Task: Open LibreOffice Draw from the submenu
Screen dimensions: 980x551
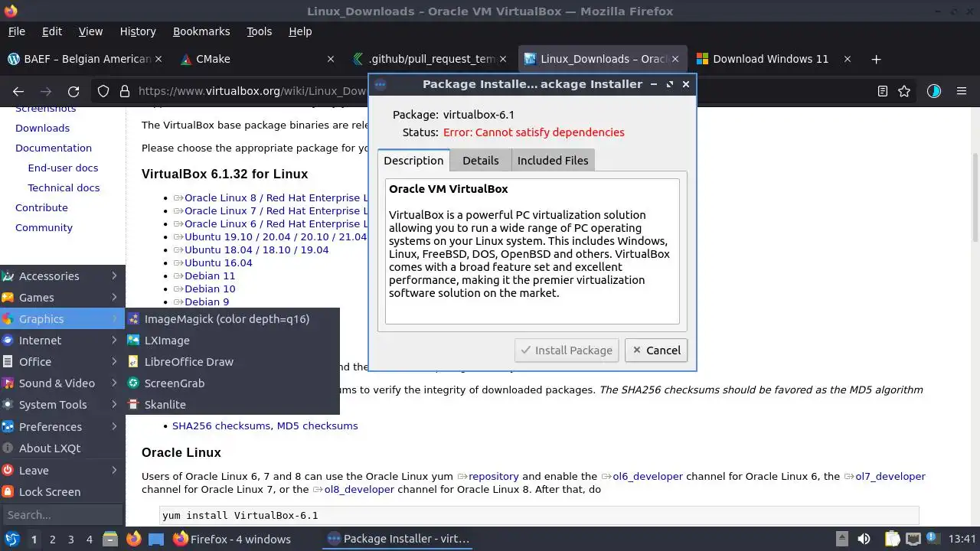Action: coord(233,362)
